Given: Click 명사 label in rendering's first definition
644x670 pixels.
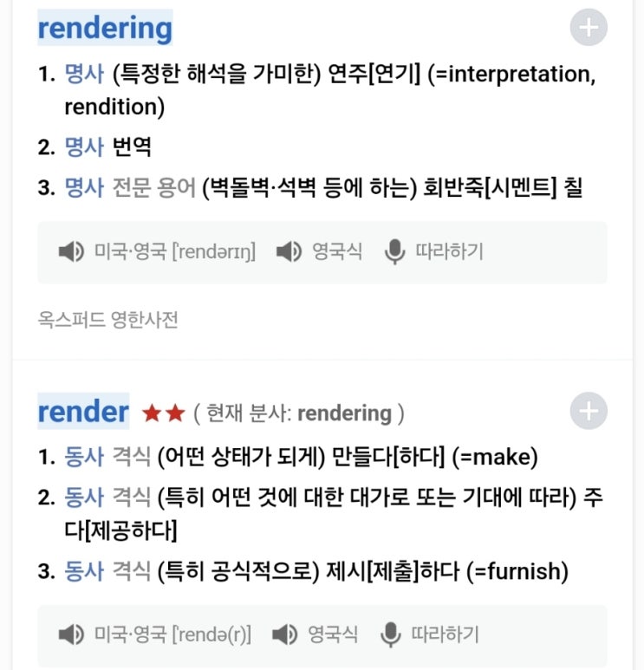Looking at the screenshot, I should tap(84, 76).
